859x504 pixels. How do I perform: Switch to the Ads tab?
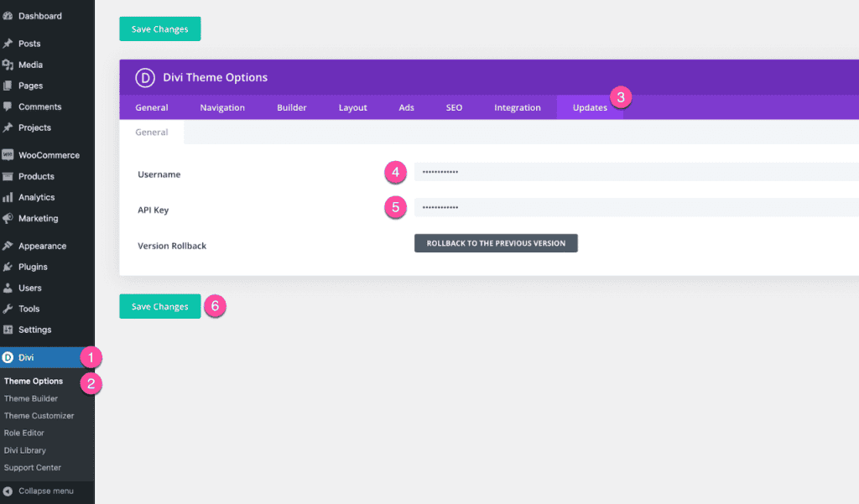pos(407,107)
